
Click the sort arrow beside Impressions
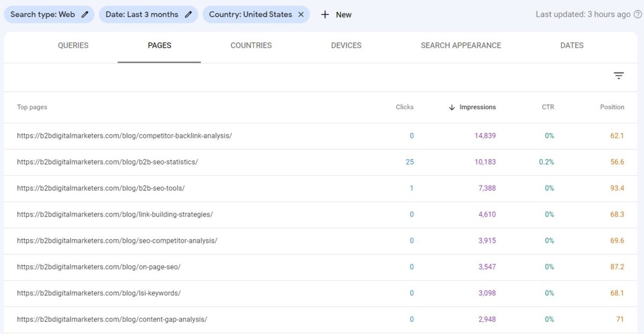[451, 107]
